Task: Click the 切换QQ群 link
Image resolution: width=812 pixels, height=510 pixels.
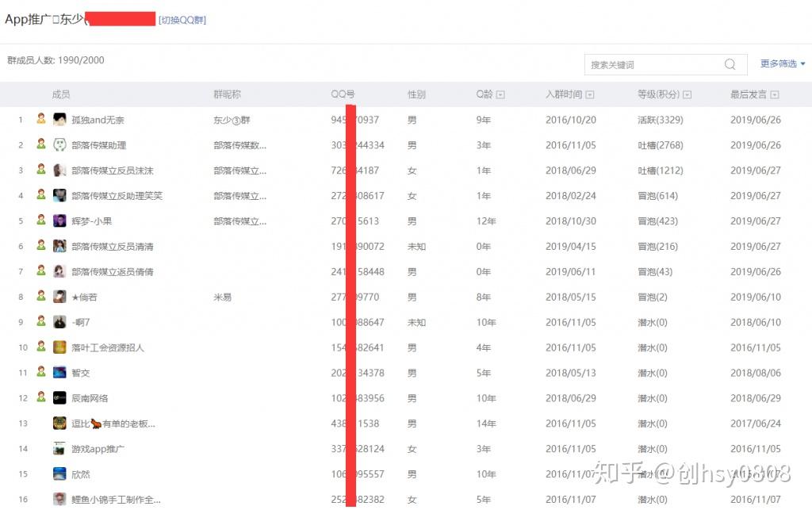Action: click(182, 20)
